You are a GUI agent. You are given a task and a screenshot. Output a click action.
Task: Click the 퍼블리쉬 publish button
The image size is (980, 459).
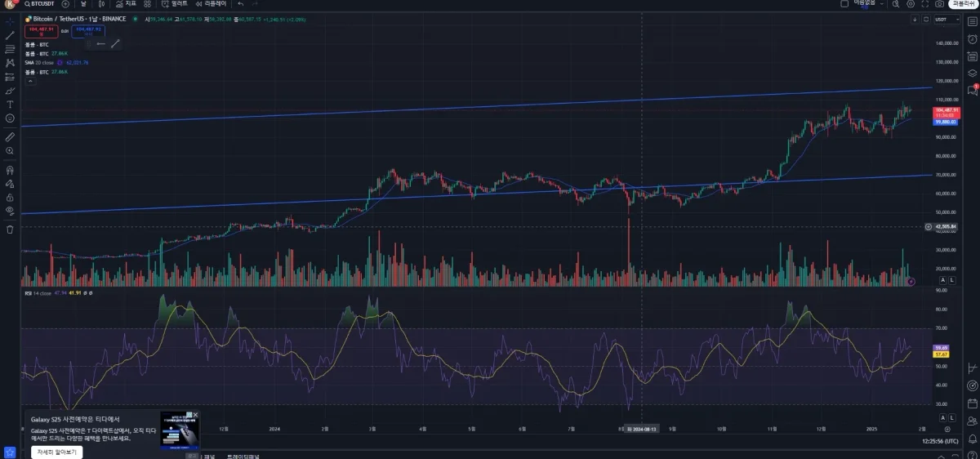point(964,4)
